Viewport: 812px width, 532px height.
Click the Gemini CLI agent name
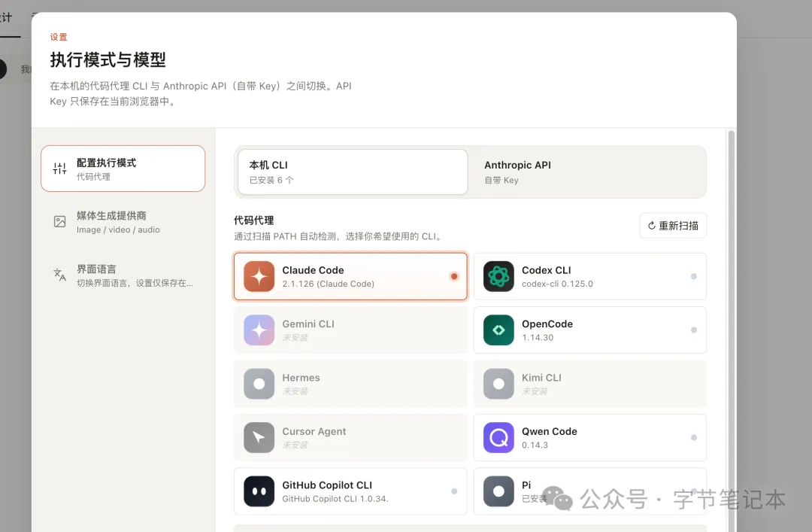coord(308,324)
